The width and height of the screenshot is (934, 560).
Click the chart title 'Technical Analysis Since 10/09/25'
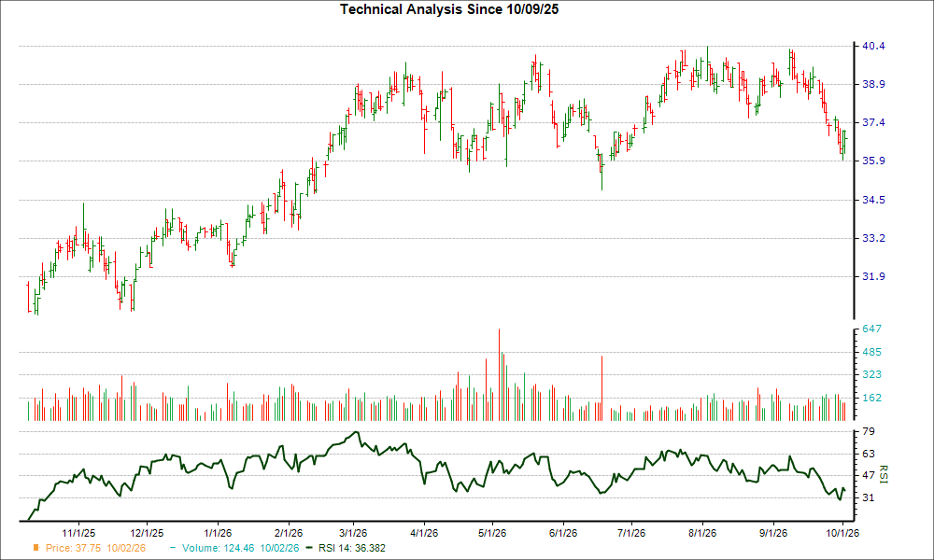[x=449, y=9]
